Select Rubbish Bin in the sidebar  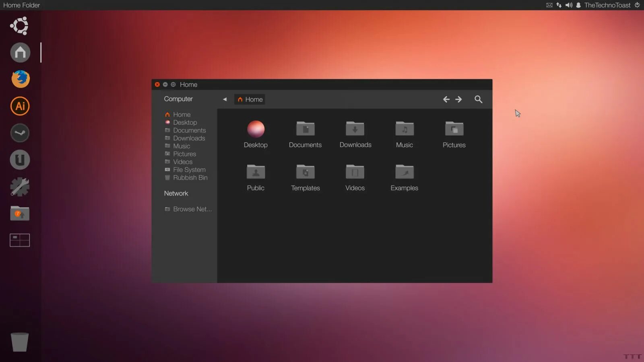coord(186,177)
